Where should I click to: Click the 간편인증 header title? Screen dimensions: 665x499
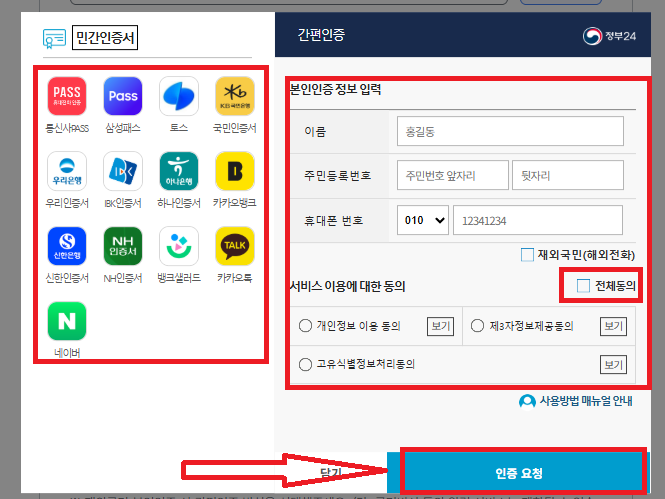pyautogui.click(x=321, y=34)
